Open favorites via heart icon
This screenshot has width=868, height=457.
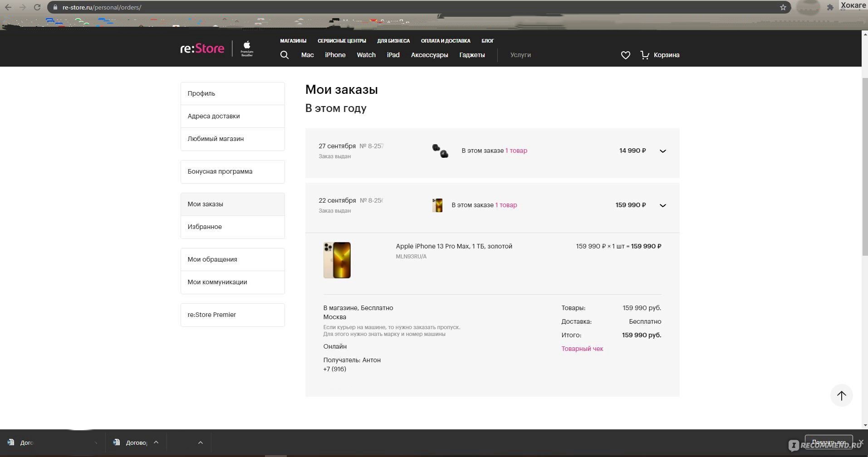[x=625, y=55]
